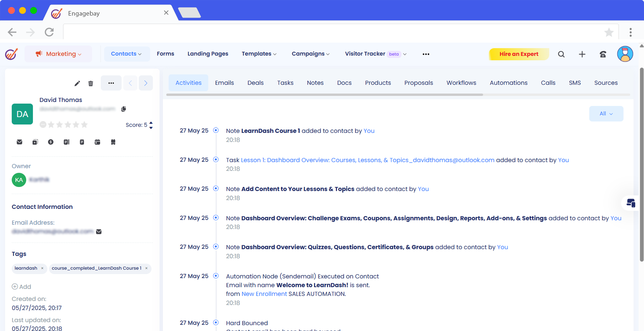Open the All activities filter dropdown
The width and height of the screenshot is (644, 331).
click(x=606, y=114)
